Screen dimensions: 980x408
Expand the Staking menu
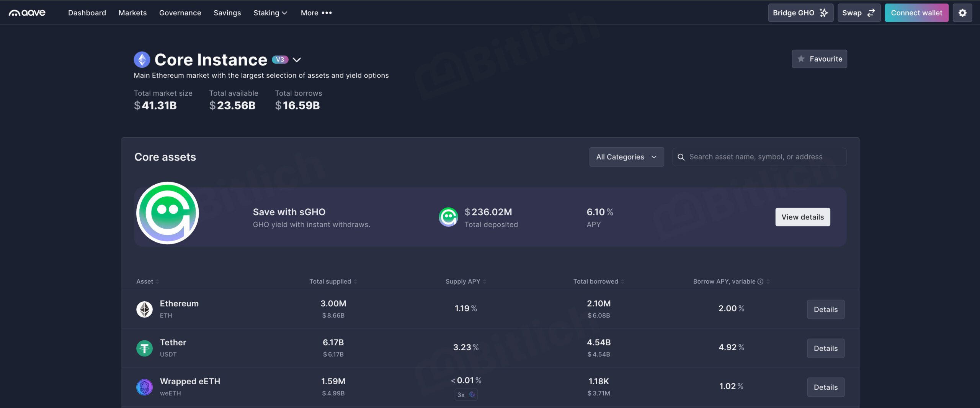coord(270,13)
